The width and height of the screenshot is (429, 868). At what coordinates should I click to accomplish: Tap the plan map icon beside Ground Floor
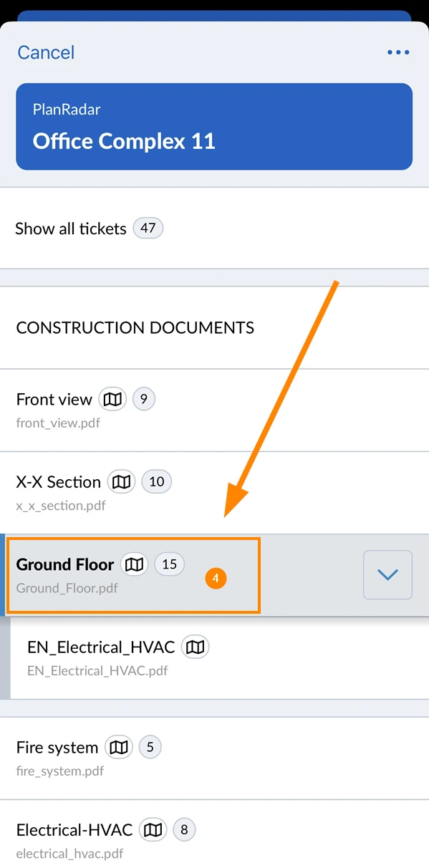[134, 564]
